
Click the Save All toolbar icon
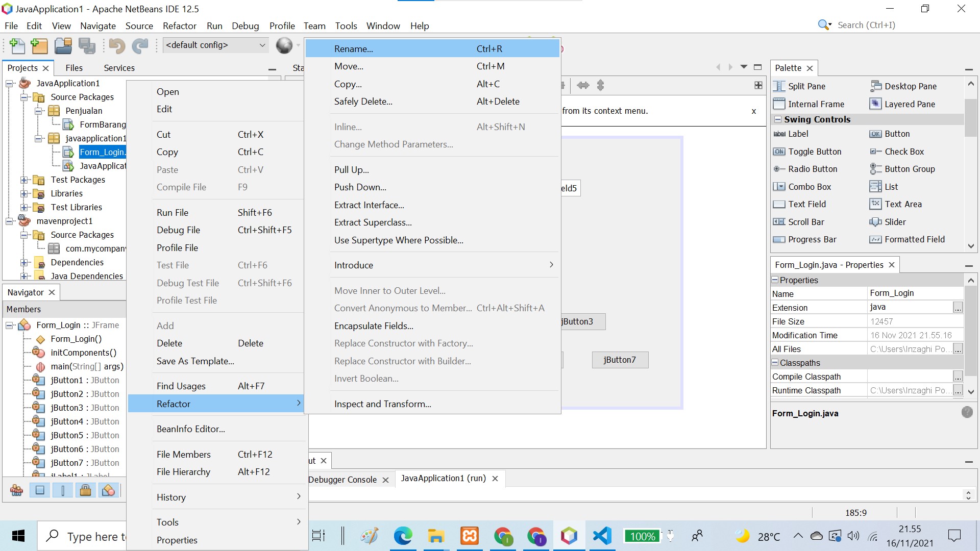pos(87,46)
